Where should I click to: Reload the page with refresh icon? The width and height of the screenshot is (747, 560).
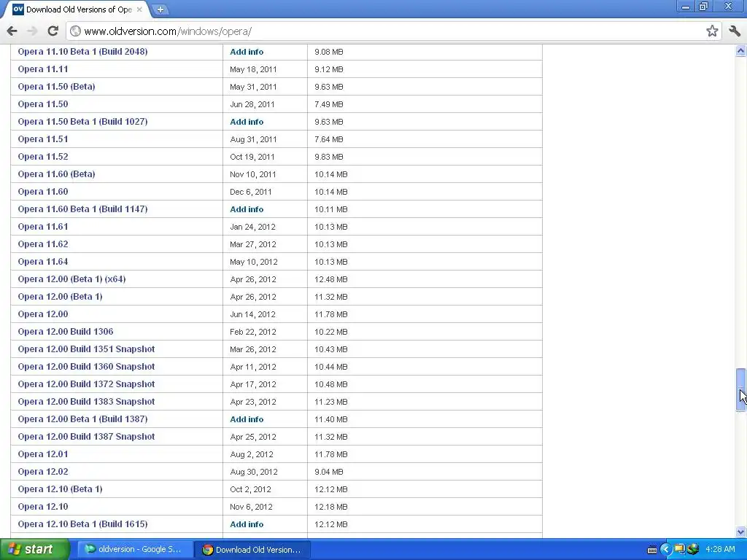[53, 31]
